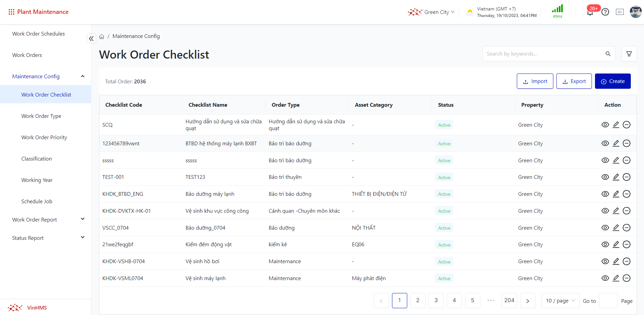Click the network signal strength icon
The image size is (644, 315).
click(557, 9)
